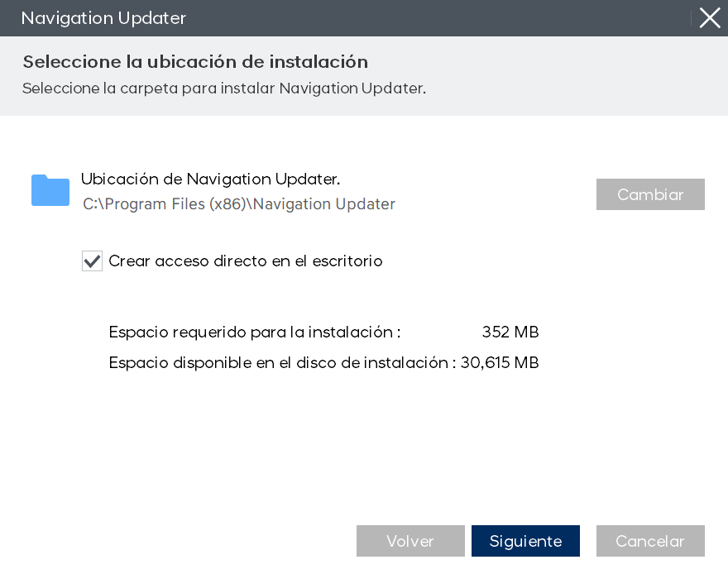728x574 pixels.
Task: Close the Navigation Updater window
Action: [x=710, y=18]
